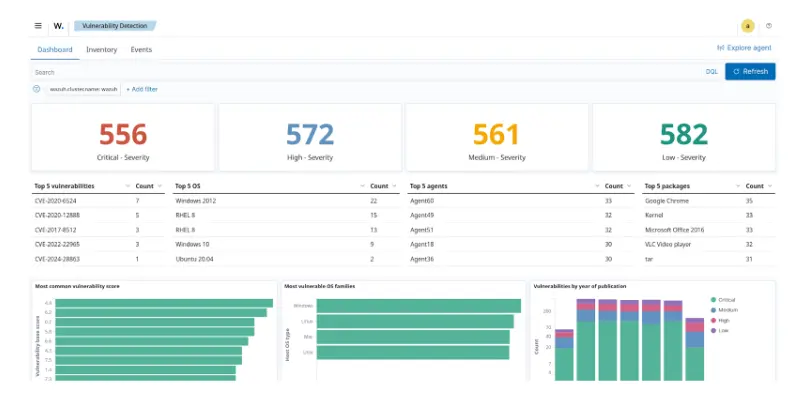The height and width of the screenshot is (395, 798).
Task: Sort by Top 5 vulnerabilities column arrow
Action: click(x=128, y=186)
